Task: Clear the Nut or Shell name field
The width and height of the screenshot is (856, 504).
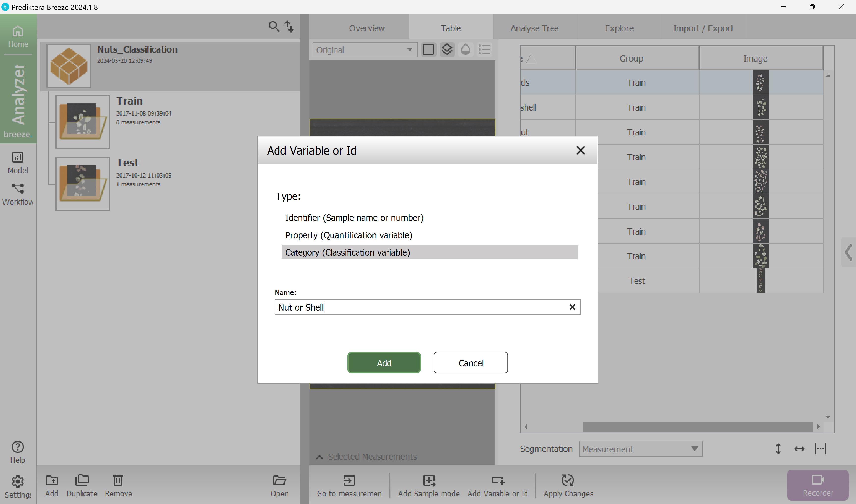Action: click(x=572, y=307)
